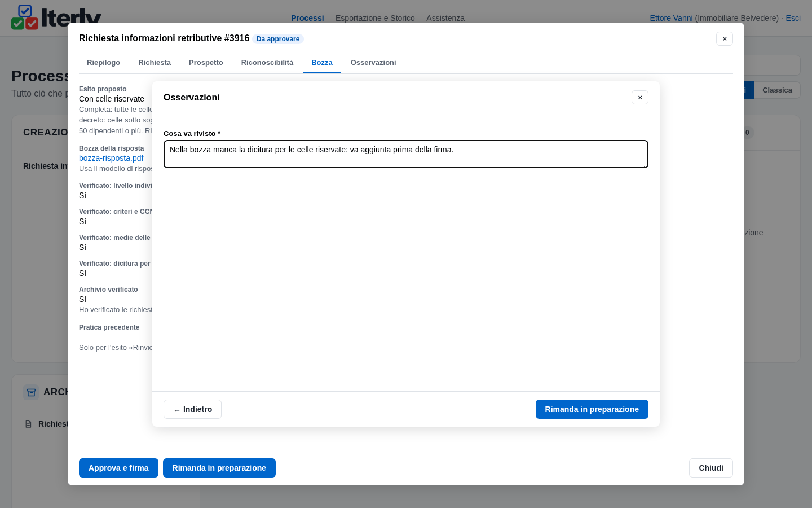This screenshot has height=508, width=812.
Task: Click Rimanda in preparazione beside Approva e firma
Action: point(219,468)
